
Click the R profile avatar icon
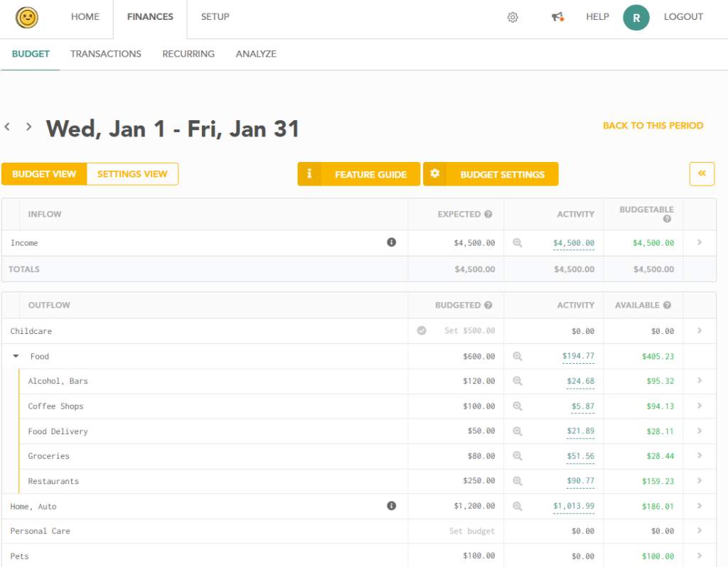(x=636, y=16)
